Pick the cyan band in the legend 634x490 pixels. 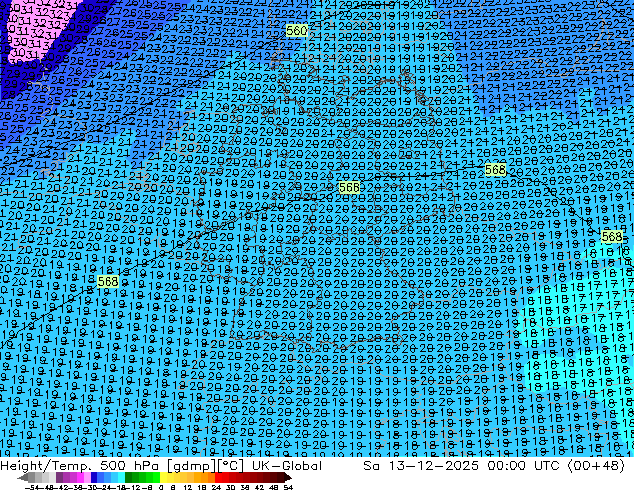(121, 478)
